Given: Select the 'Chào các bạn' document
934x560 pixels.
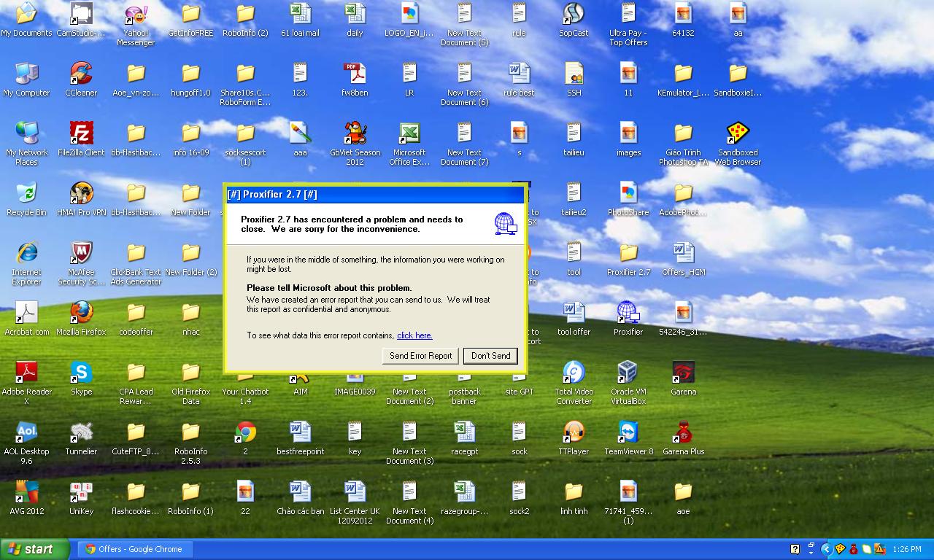Looking at the screenshot, I should point(300,498).
